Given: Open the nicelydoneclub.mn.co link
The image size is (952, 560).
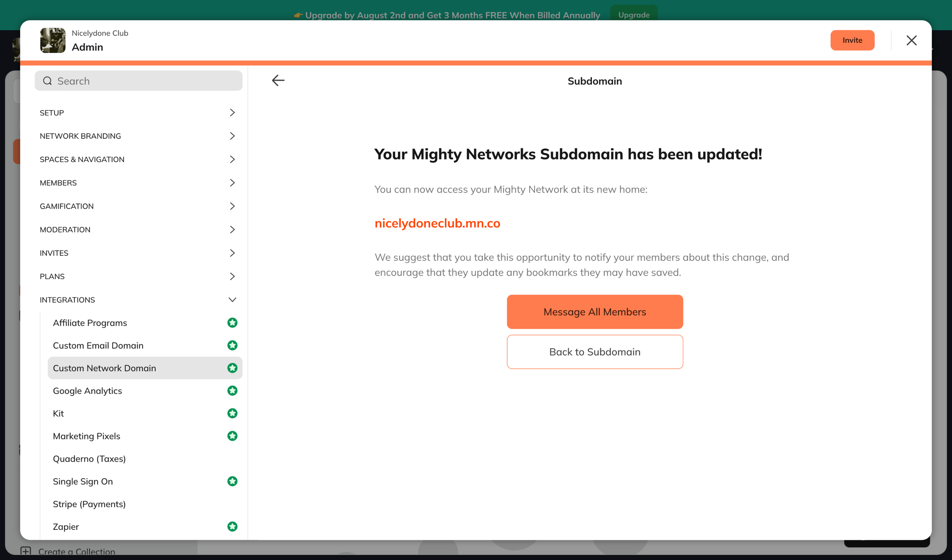Looking at the screenshot, I should [437, 223].
